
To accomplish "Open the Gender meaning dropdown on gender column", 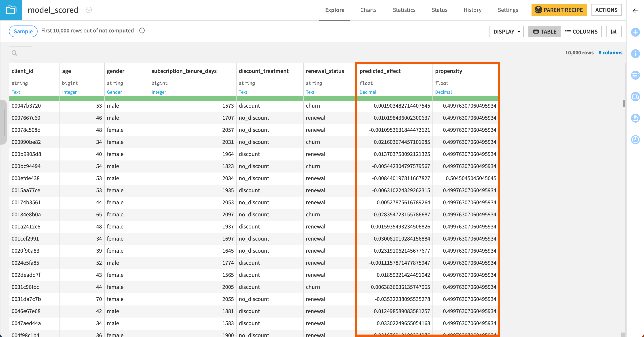I will tap(114, 92).
